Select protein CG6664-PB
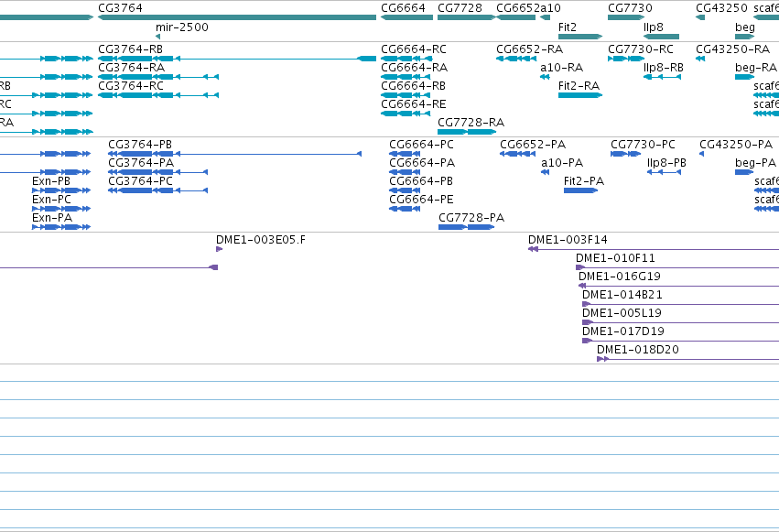 tap(405, 190)
